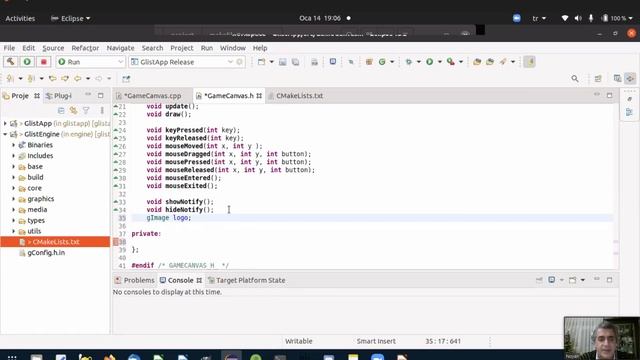Click the Open Perspective icon
Viewport: 640px width, 360px height.
click(598, 78)
